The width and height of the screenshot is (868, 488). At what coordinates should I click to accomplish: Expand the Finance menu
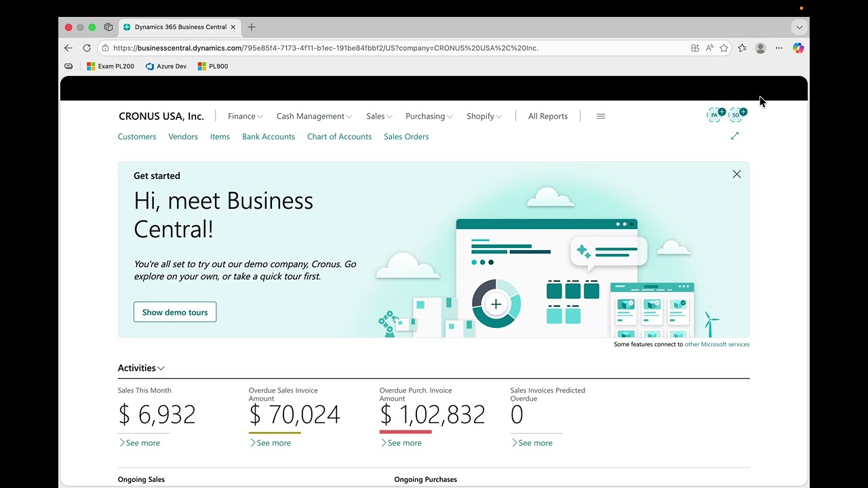[245, 116]
